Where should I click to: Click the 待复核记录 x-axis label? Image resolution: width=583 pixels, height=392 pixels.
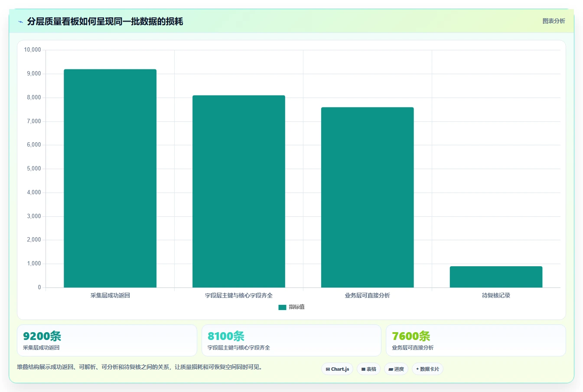pyautogui.click(x=496, y=295)
